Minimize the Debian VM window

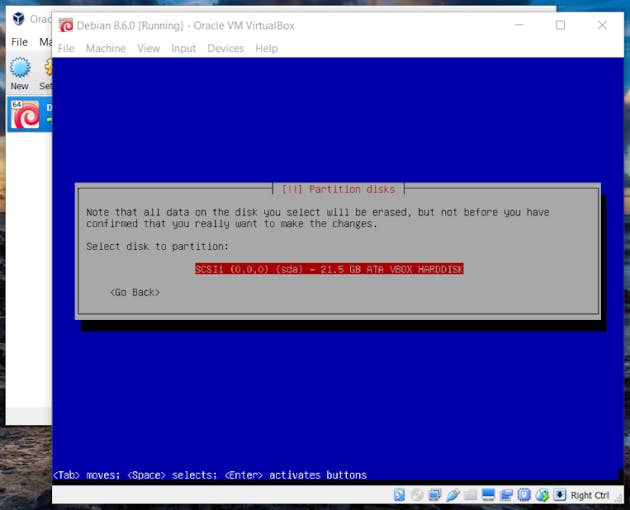click(x=519, y=25)
